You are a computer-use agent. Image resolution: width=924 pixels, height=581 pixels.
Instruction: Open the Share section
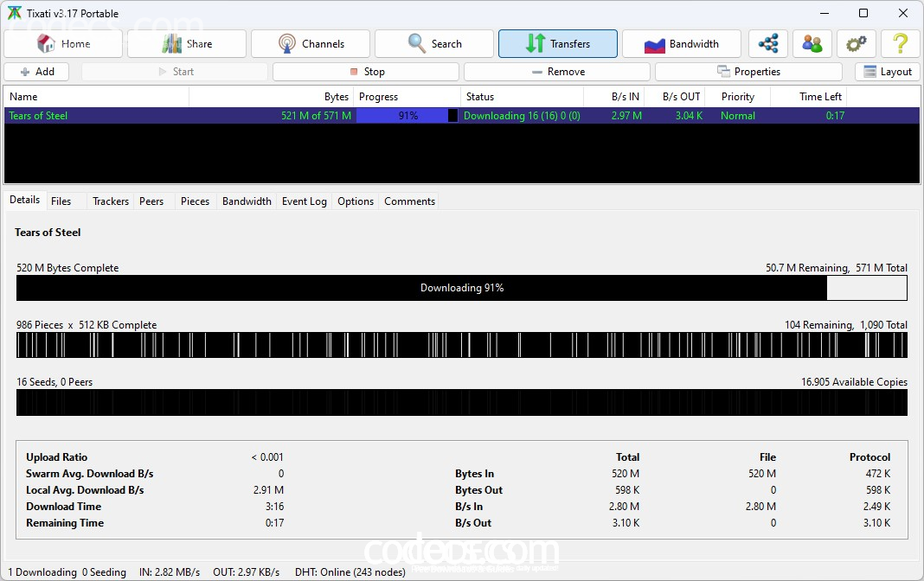point(187,43)
